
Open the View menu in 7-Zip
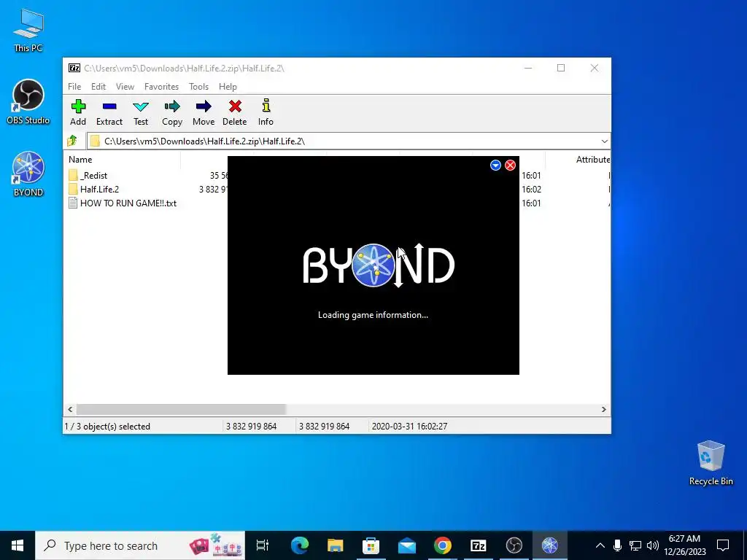125,87
